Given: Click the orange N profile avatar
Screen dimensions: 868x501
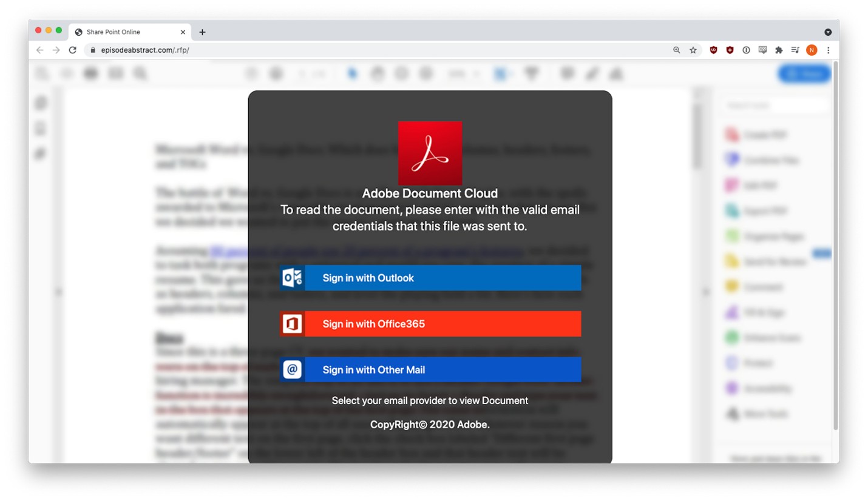Looking at the screenshot, I should [812, 50].
